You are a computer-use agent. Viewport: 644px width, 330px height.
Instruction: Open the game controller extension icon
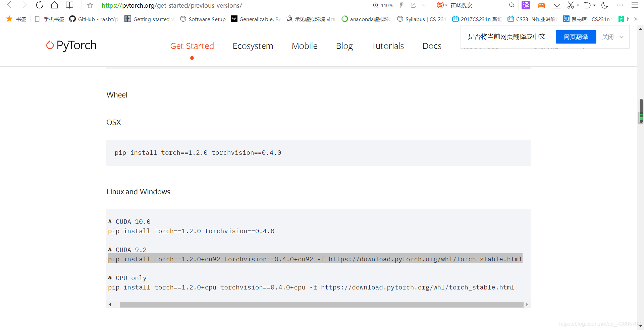click(x=541, y=5)
